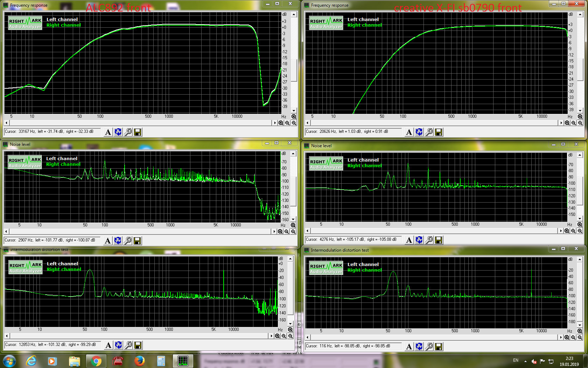Click dB scale down arrow in ALC892 Frequency response window
The image size is (588, 368).
click(294, 111)
